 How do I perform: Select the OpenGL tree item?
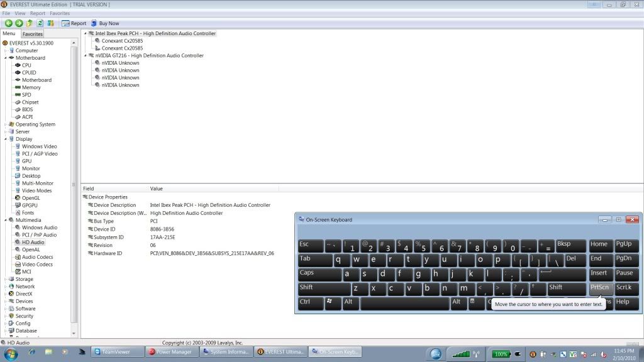(31, 198)
